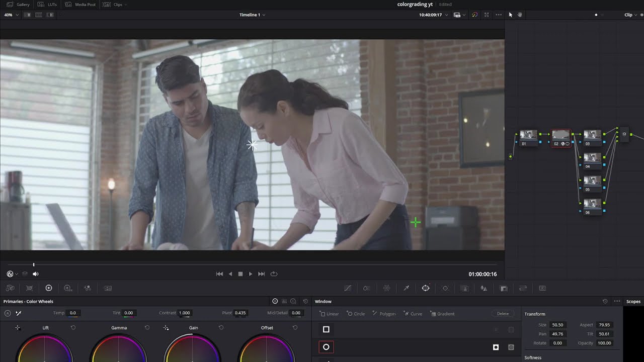Select the white point picker for Gain

(x=166, y=328)
